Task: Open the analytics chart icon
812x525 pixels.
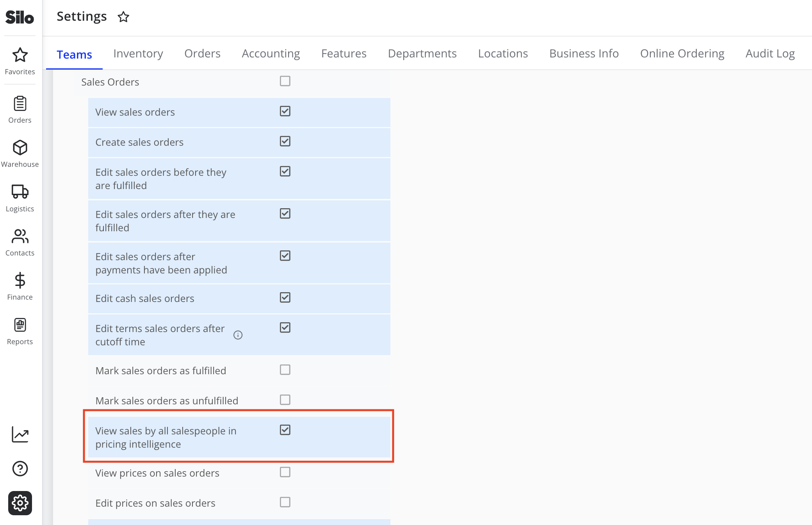Action: (20, 434)
